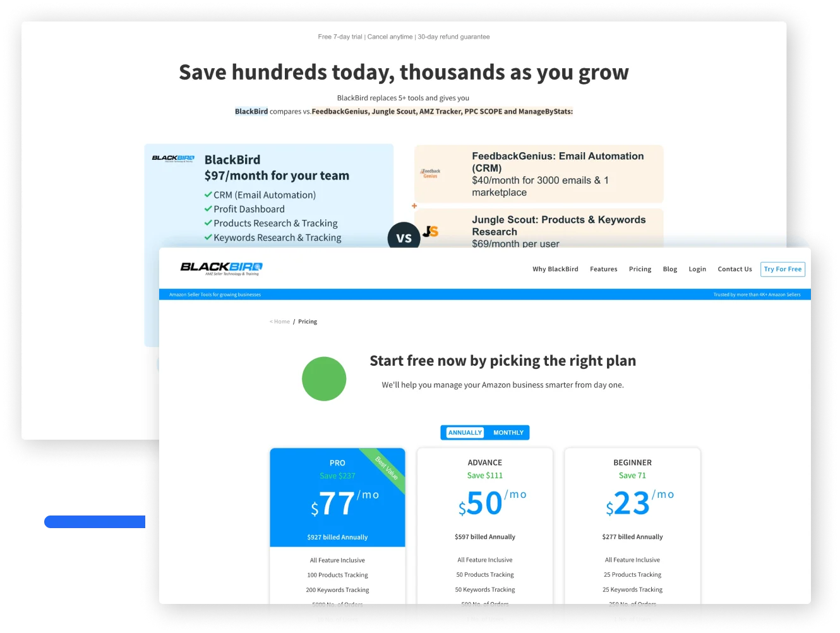
Task: Click the BlackBird logo in navigation bar
Action: point(221,268)
